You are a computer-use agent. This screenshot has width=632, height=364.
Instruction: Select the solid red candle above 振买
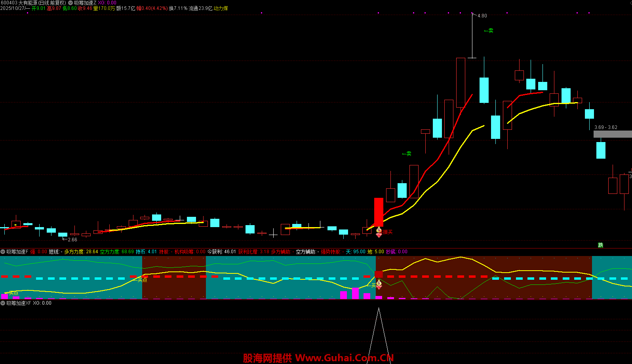coord(379,212)
